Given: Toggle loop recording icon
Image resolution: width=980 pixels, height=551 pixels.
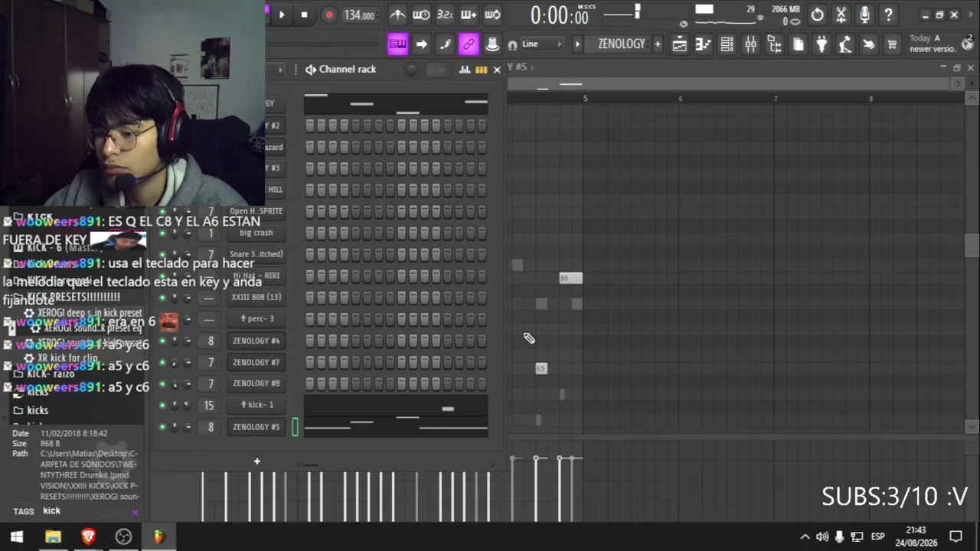Looking at the screenshot, I should coord(492,15).
